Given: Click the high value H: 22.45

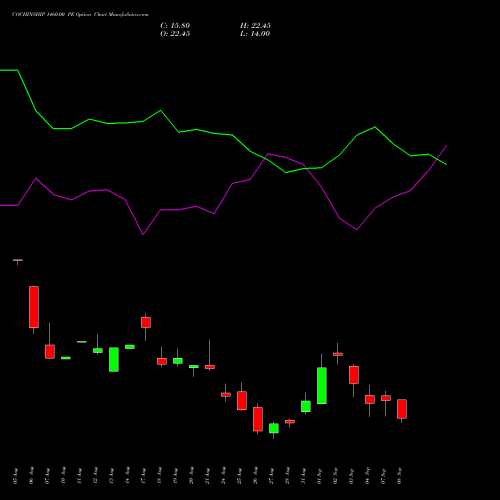Looking at the screenshot, I should (255, 26).
